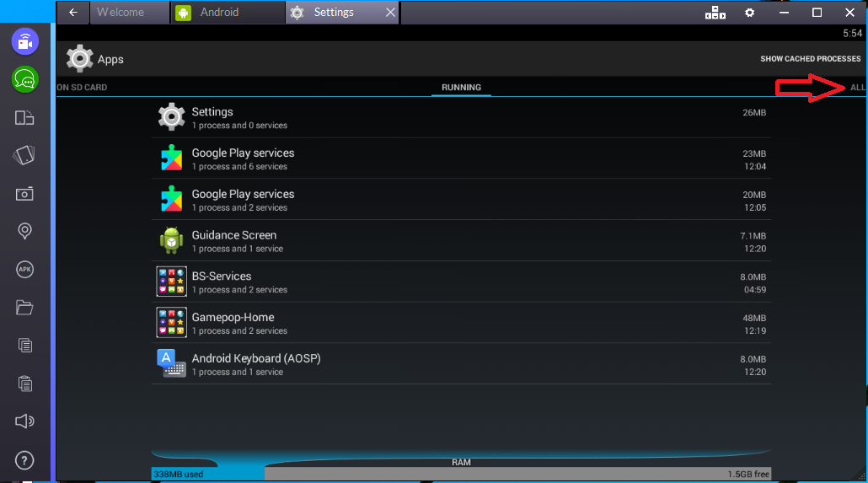Viewport: 868px width, 483px height.
Task: Click the Settings app gear icon in list
Action: (x=172, y=117)
